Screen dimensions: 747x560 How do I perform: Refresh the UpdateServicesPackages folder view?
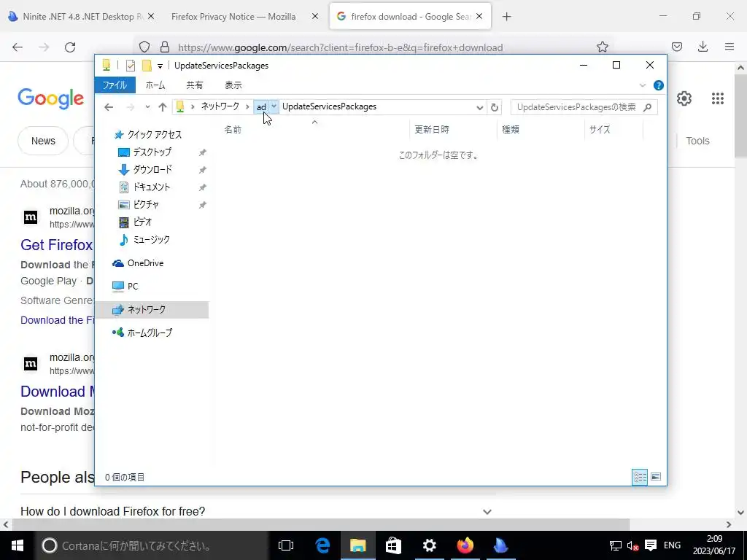tap(495, 107)
